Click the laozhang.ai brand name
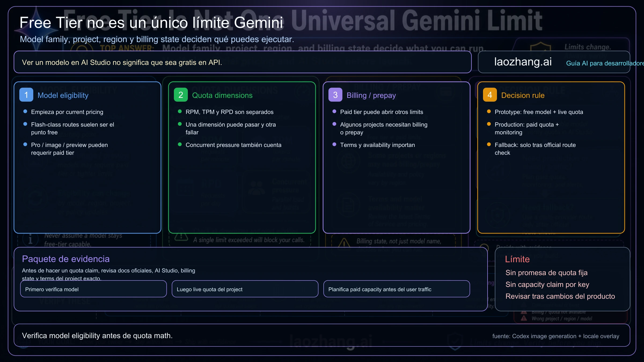This screenshot has height=362, width=644. point(523,62)
